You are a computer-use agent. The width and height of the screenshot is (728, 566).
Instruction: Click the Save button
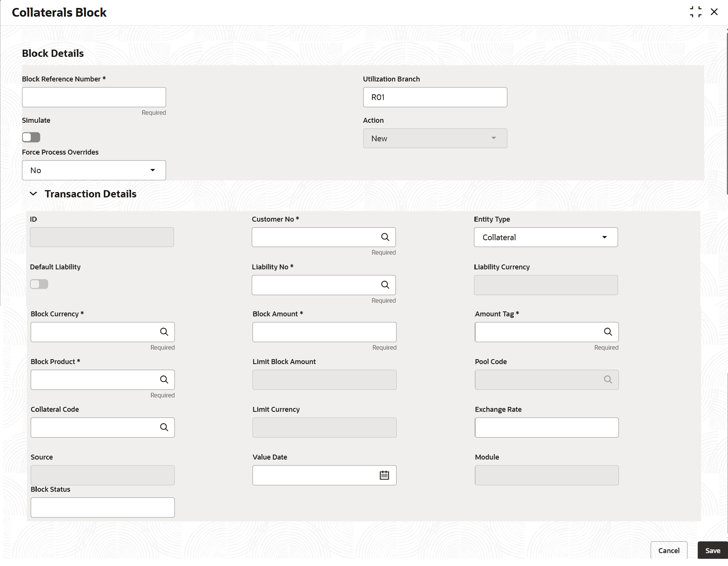point(712,550)
